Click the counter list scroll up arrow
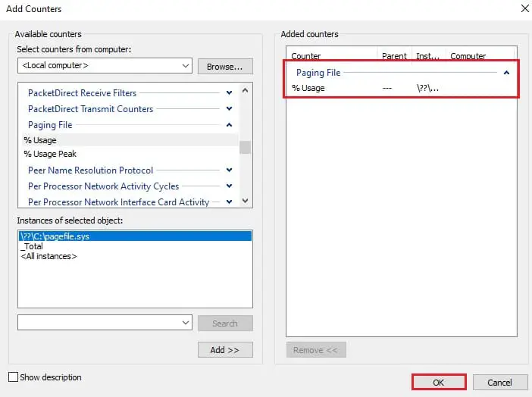This screenshot has width=532, height=397. (245, 90)
